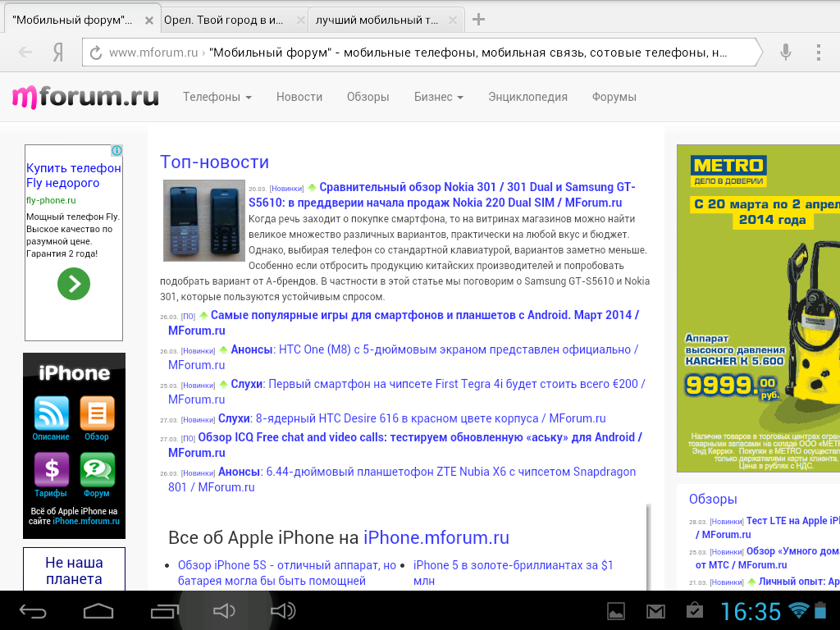Open Gmail notification icon in status bar

[x=655, y=611]
